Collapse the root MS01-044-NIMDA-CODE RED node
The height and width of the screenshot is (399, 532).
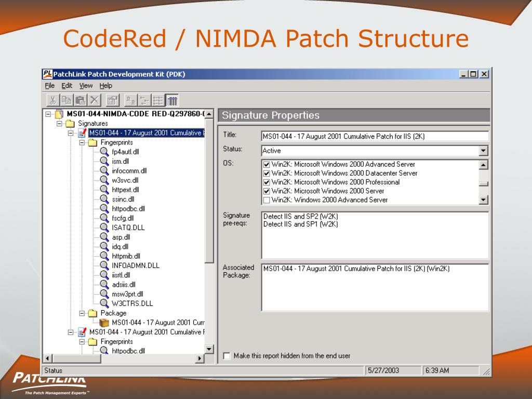click(x=48, y=114)
